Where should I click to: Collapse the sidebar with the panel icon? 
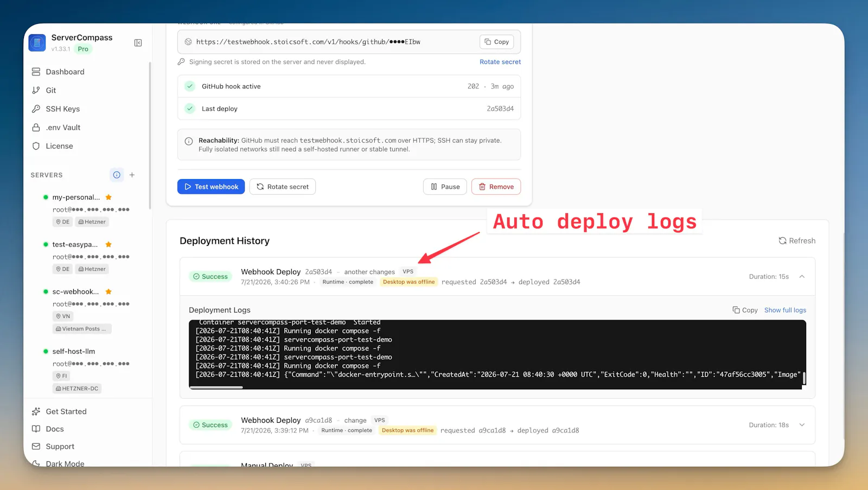138,43
